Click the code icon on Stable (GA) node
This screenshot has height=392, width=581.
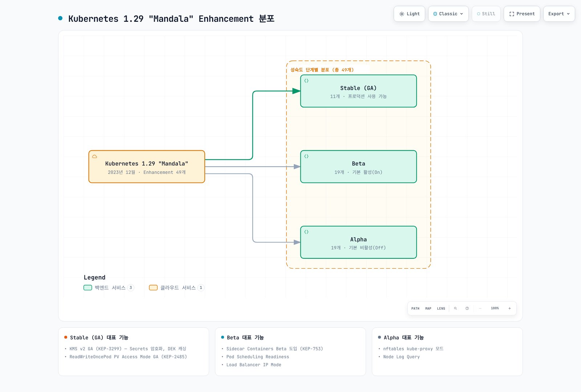[x=306, y=81]
